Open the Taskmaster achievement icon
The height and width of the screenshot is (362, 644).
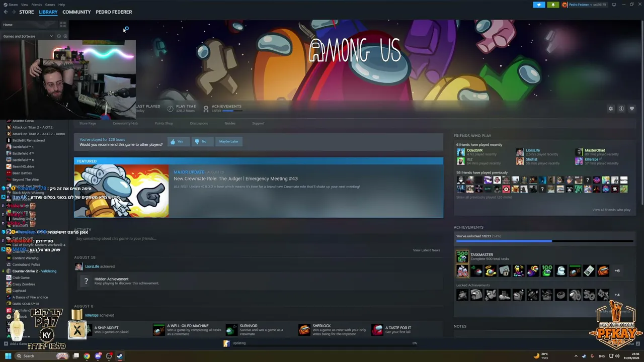462,256
